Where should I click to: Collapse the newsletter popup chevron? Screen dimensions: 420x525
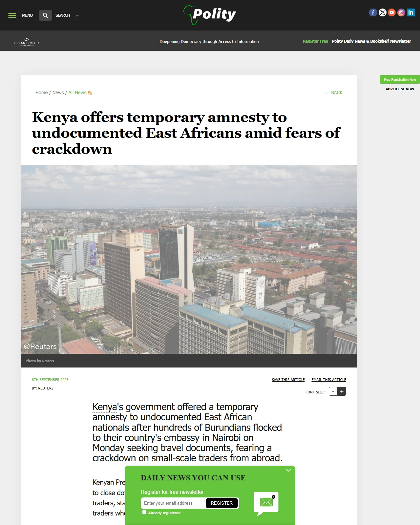coord(288,470)
